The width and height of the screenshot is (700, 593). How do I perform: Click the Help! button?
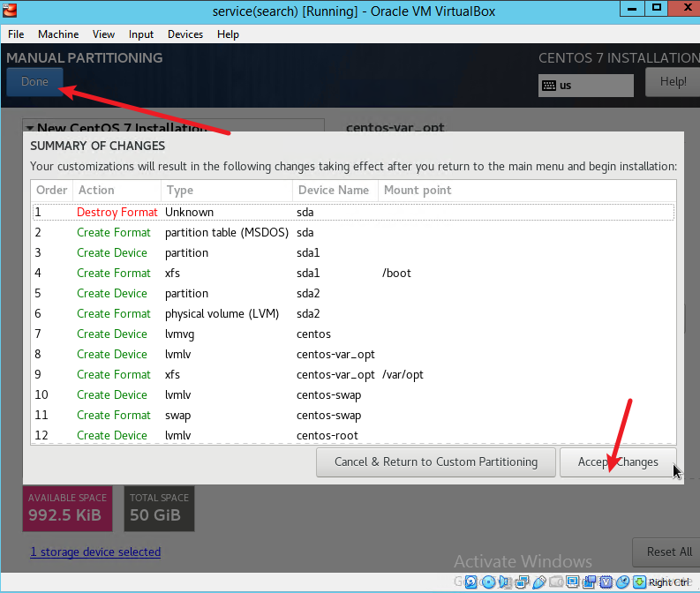point(673,82)
